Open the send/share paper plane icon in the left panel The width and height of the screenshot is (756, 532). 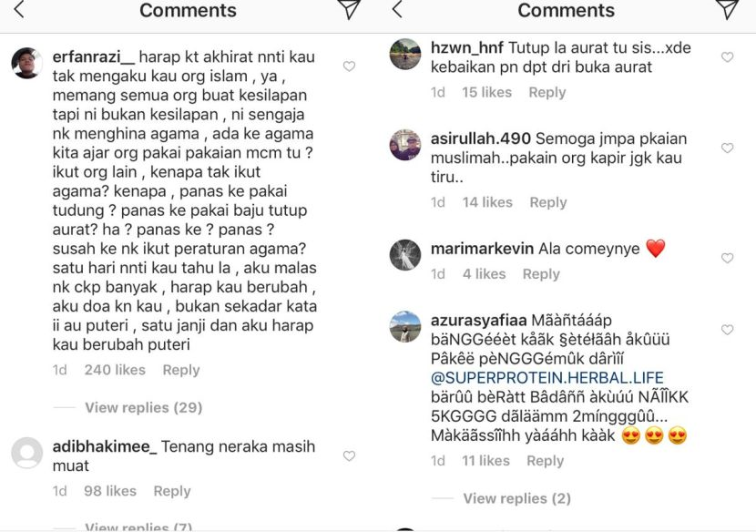coord(349,9)
